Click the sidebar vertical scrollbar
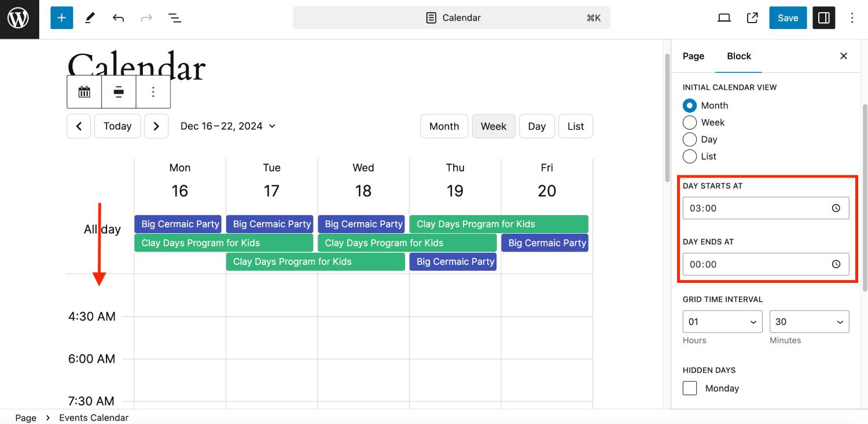 (x=865, y=197)
